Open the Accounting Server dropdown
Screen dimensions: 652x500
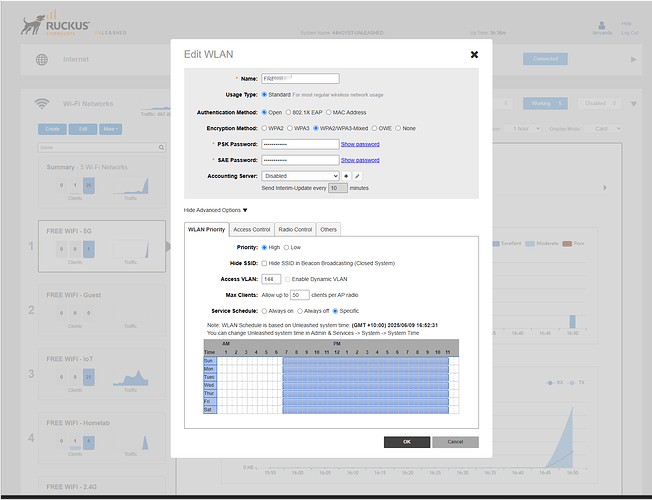click(x=299, y=176)
